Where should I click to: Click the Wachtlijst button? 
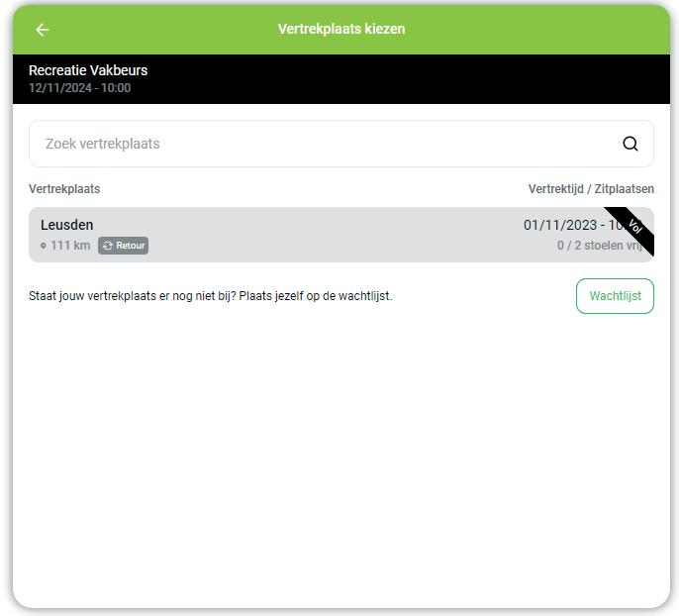615,296
